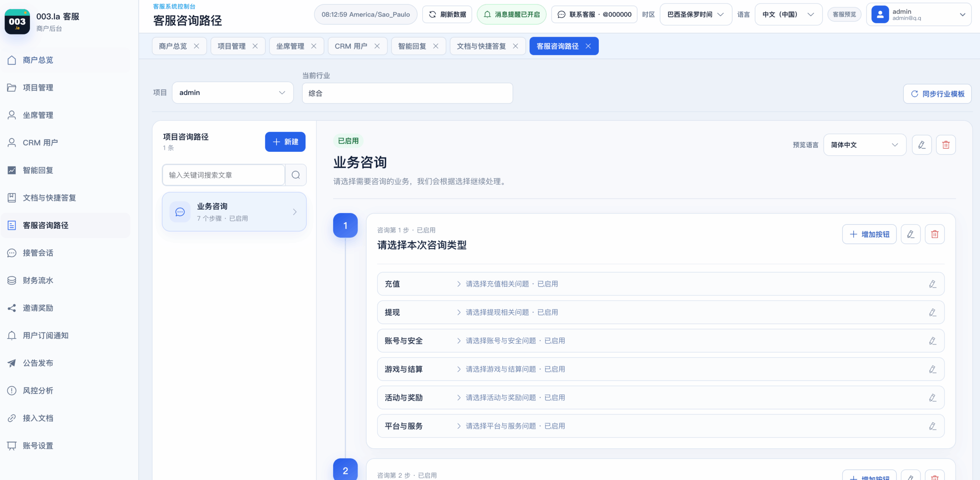
Task: Open 项目管理 from the sidebar
Action: coord(65,88)
